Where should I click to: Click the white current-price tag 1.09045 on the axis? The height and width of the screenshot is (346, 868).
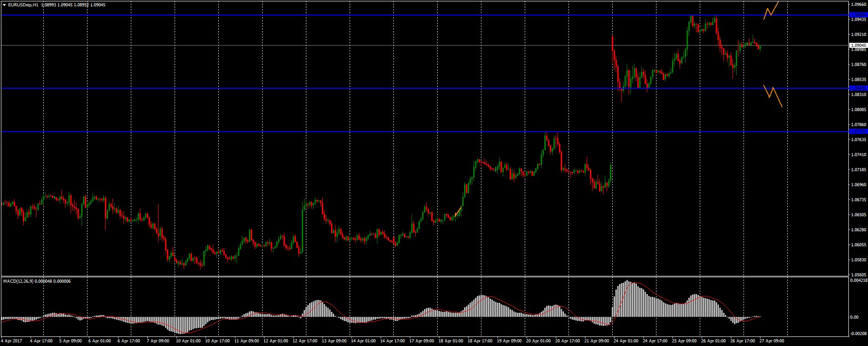tap(858, 45)
